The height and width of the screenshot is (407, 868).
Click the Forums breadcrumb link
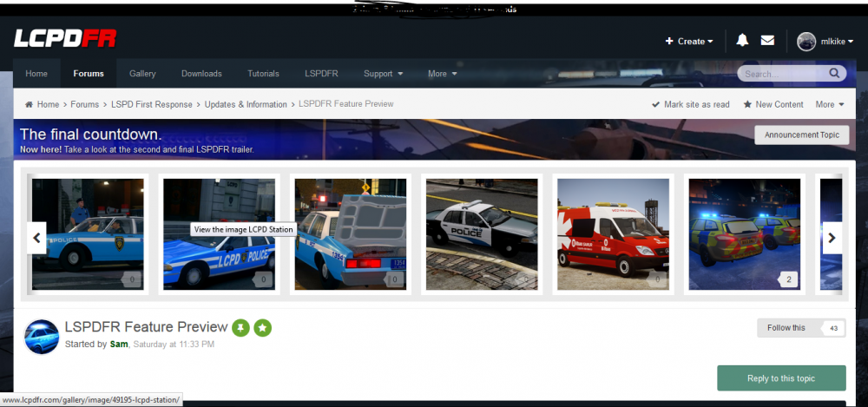[85, 104]
